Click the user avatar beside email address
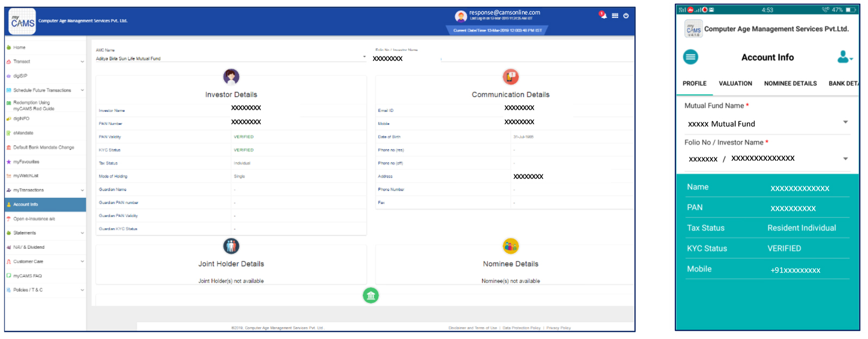Screen dimensions: 868x339 pos(461,16)
